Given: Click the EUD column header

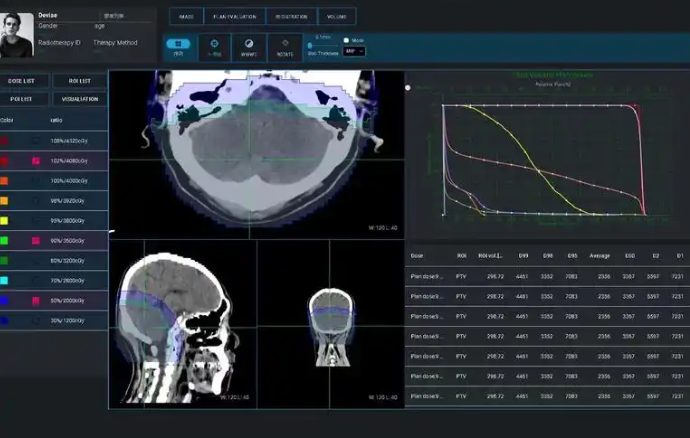Looking at the screenshot, I should (630, 256).
